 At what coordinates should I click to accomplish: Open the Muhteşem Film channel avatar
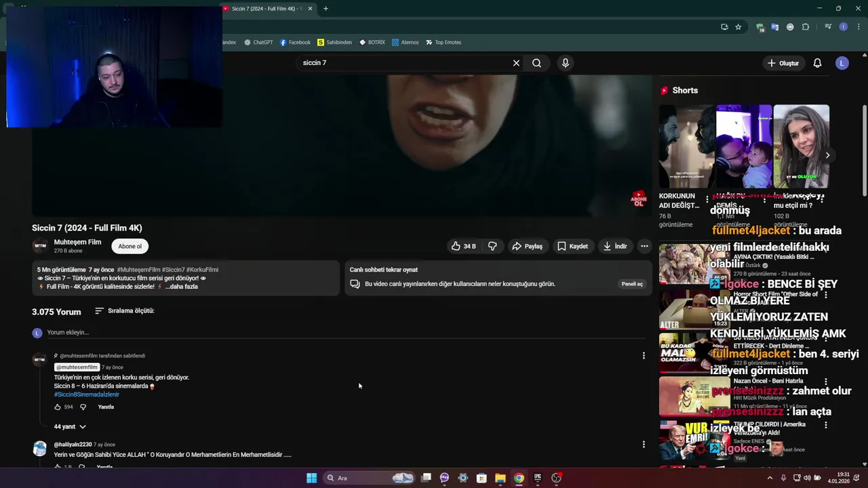40,246
